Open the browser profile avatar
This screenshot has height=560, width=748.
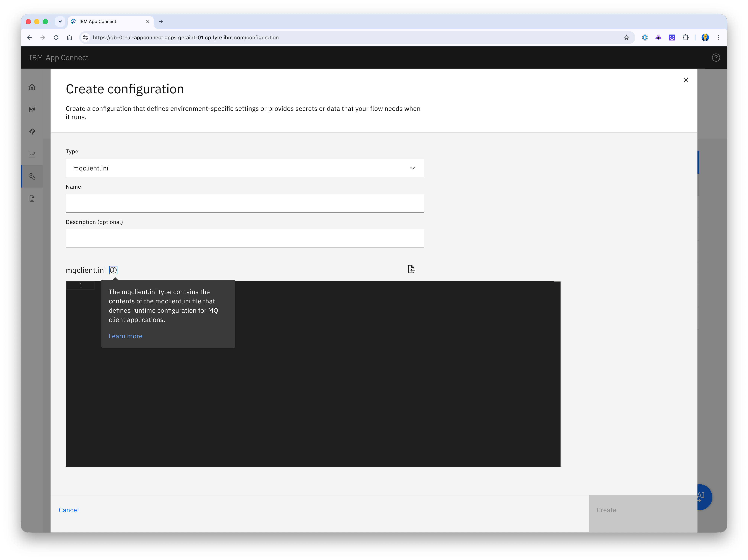(705, 38)
